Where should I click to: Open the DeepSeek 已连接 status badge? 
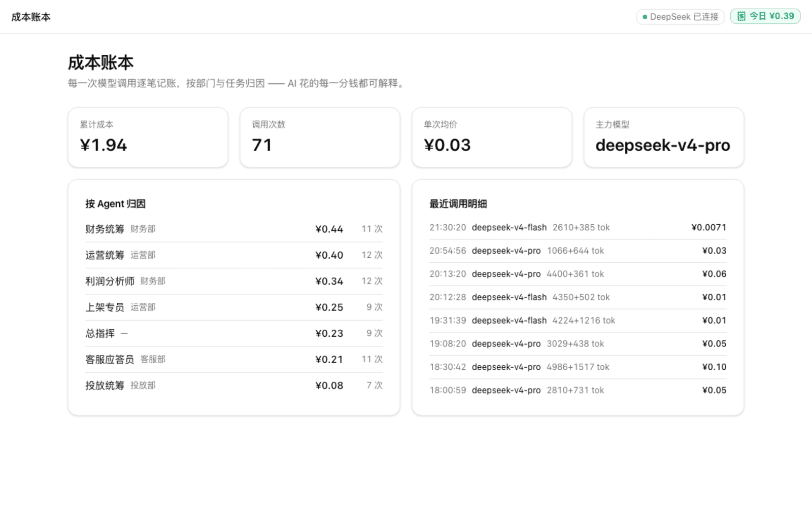click(680, 17)
